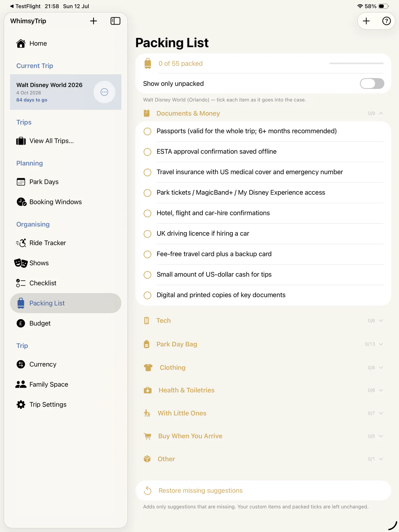Expand the Park Day Bag section chevron
Viewport: 399px width, 532px height.
(381, 344)
